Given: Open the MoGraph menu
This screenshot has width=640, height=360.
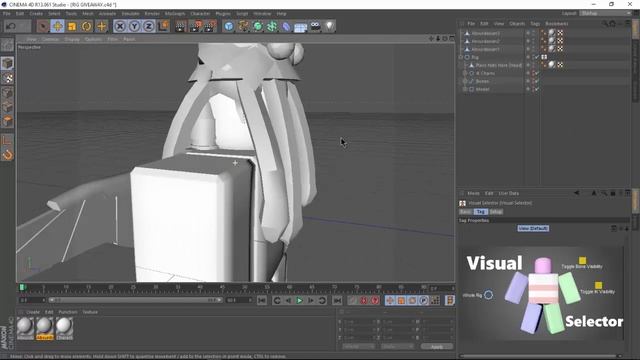Looking at the screenshot, I should (x=175, y=13).
